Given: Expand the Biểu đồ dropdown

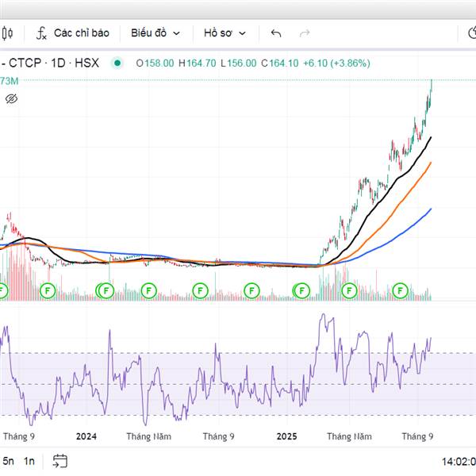Looking at the screenshot, I should [x=155, y=33].
